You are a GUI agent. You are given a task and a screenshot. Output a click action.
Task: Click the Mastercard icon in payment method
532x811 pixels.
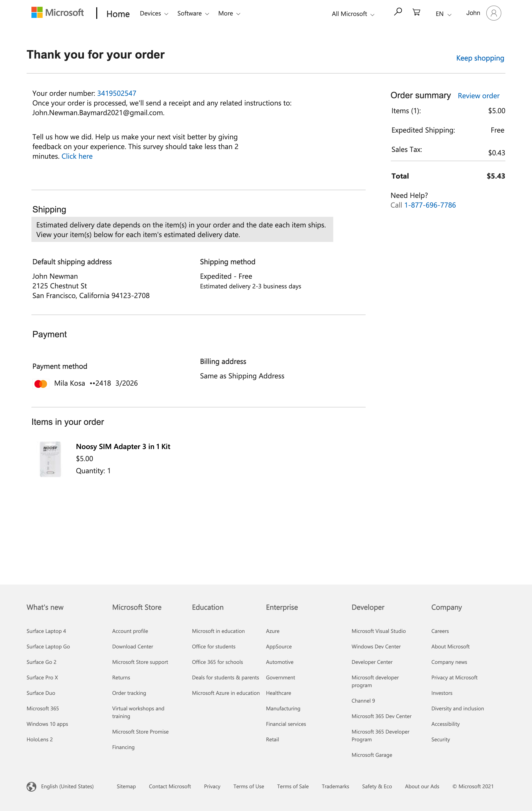coord(41,383)
